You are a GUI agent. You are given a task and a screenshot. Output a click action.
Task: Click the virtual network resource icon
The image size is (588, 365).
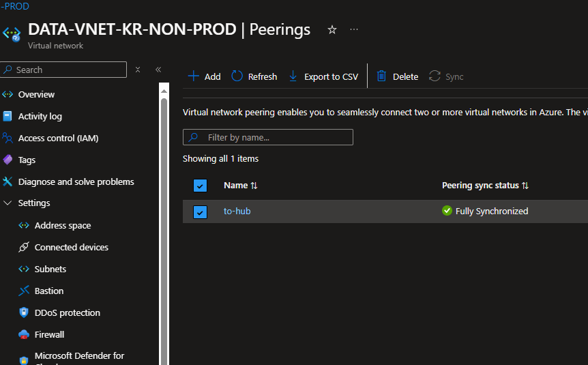pos(12,33)
